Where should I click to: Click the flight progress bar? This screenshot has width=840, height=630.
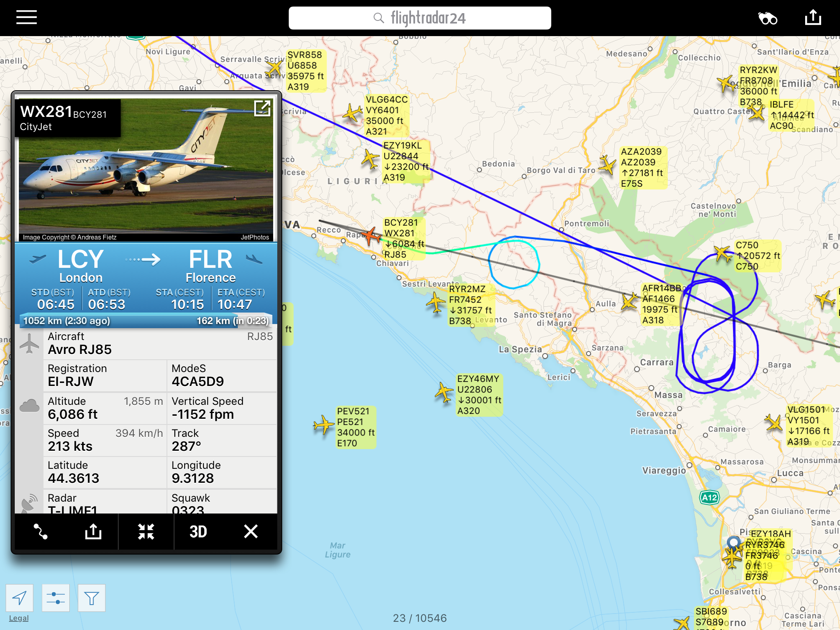tap(146, 320)
